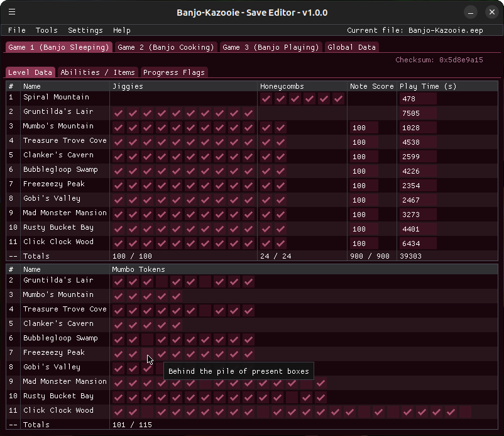The image size is (504, 436).
Task: Uncheck fifth Mumbo's Mountain Mumbo token box
Action: point(177,296)
